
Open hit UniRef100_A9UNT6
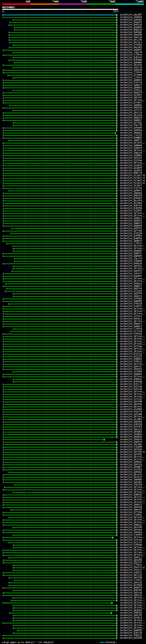coord(131,17)
